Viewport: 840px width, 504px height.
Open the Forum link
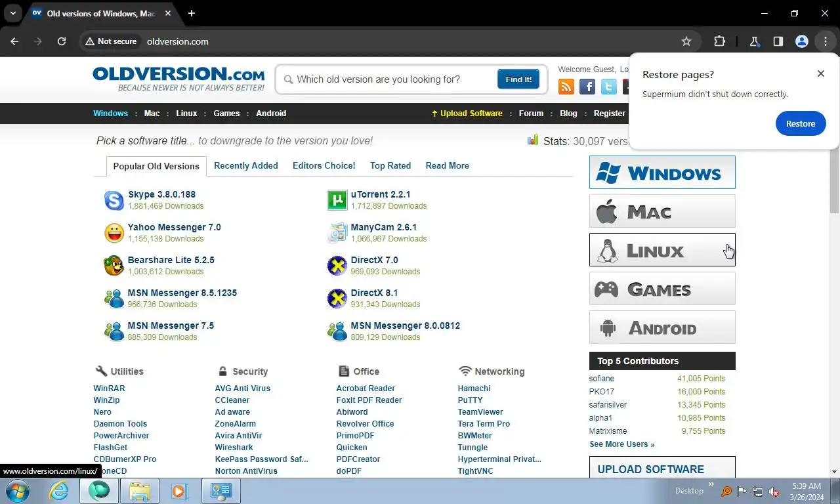[531, 114]
